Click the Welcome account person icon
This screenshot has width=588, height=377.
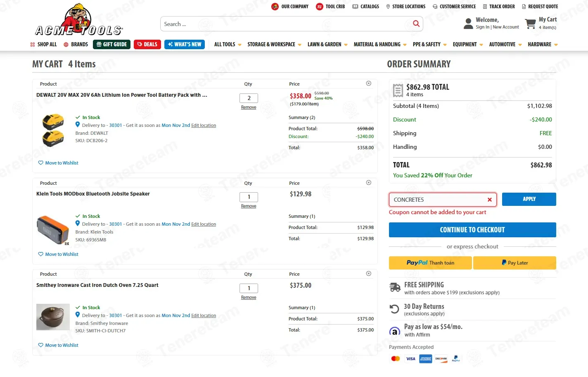point(468,24)
